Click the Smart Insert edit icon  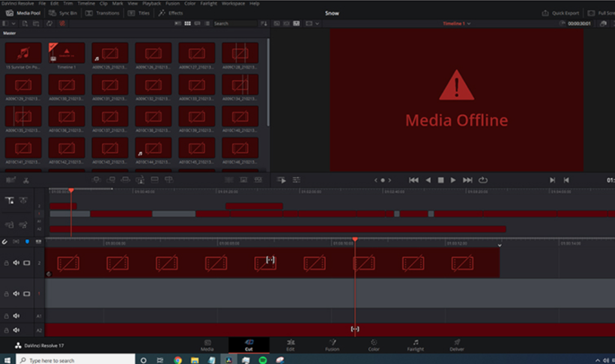click(x=97, y=180)
